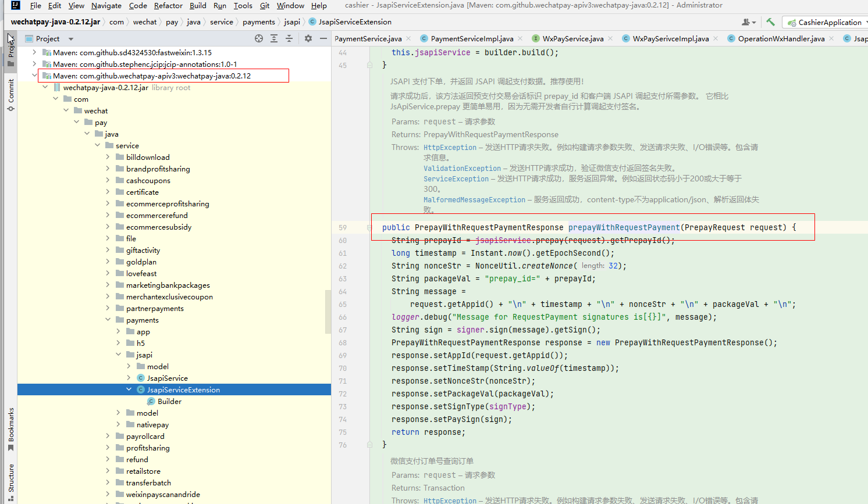Close the WxPaySerivceImpl.java tab
868x504 pixels.
click(716, 38)
